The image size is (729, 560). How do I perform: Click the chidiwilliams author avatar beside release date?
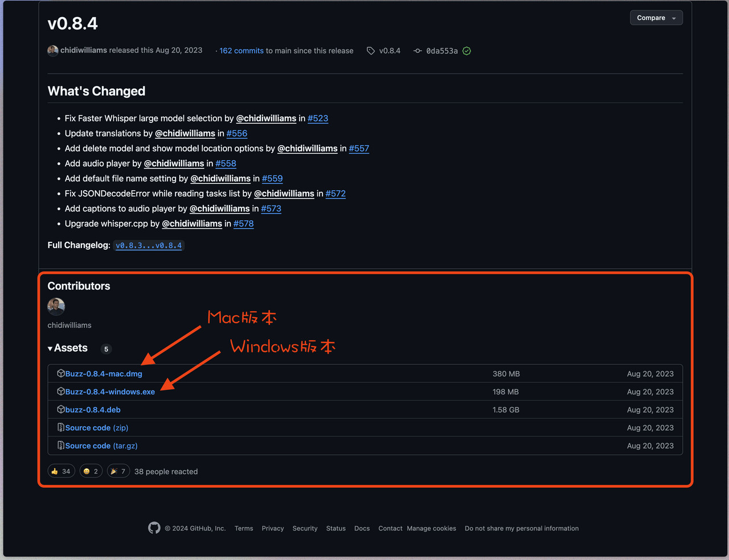pyautogui.click(x=53, y=51)
